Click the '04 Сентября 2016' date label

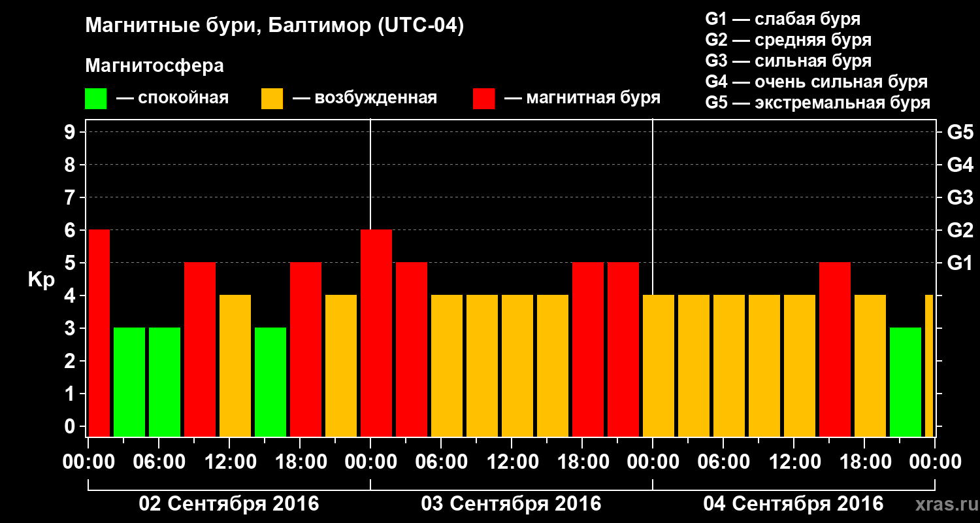[x=793, y=504]
